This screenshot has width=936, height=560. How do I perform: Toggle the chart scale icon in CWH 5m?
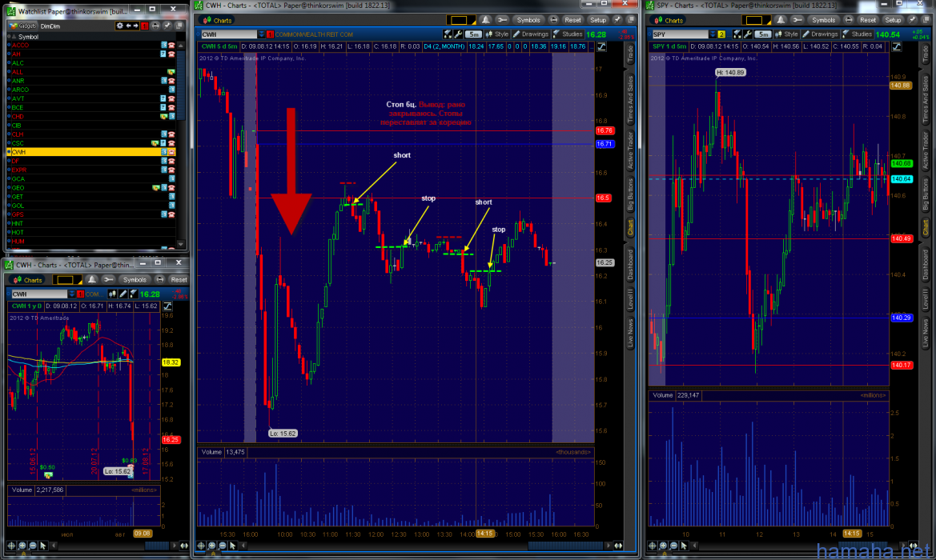602,46
